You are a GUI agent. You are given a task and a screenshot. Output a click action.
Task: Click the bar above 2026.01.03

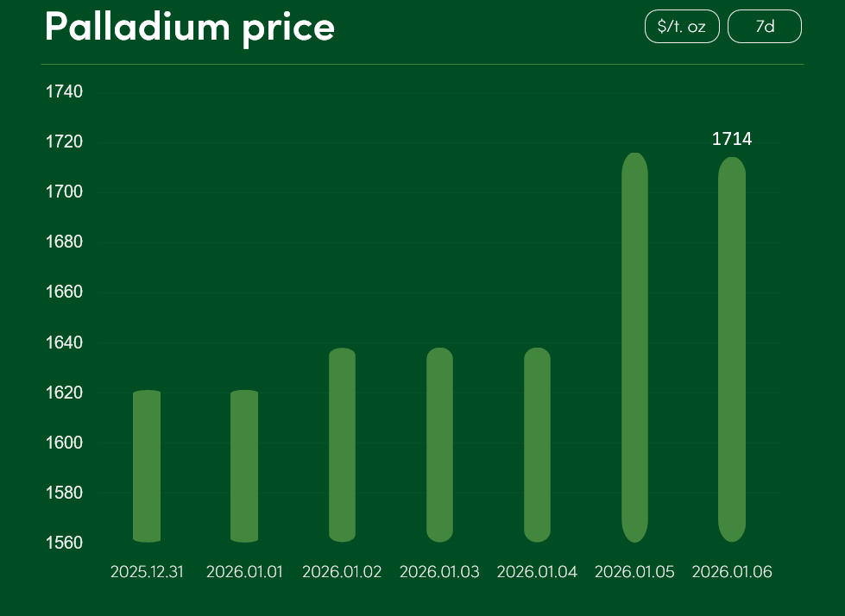(439, 445)
